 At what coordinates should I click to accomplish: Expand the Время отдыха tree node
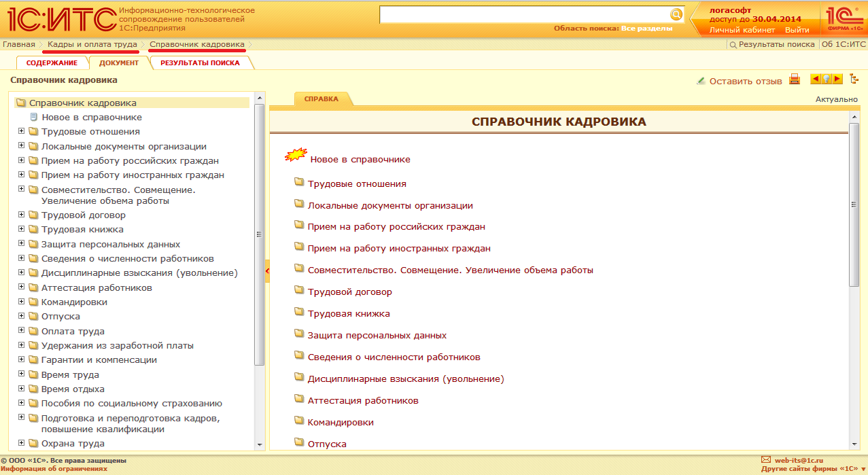tap(21, 388)
